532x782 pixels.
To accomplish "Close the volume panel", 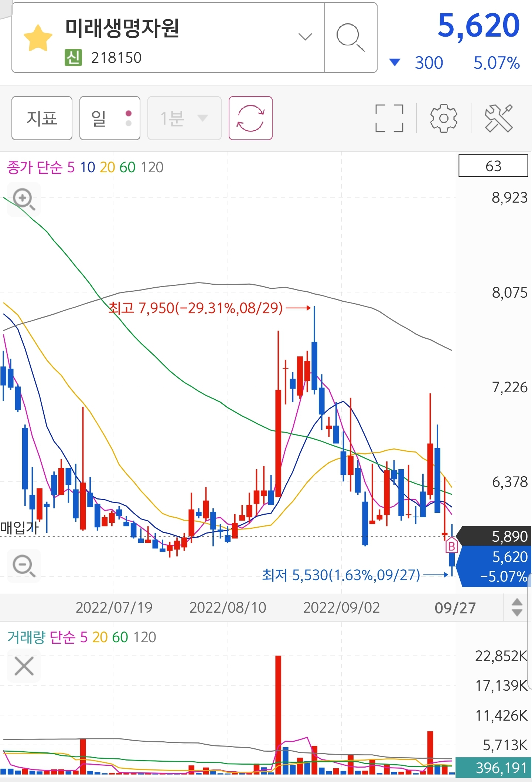I will (24, 666).
